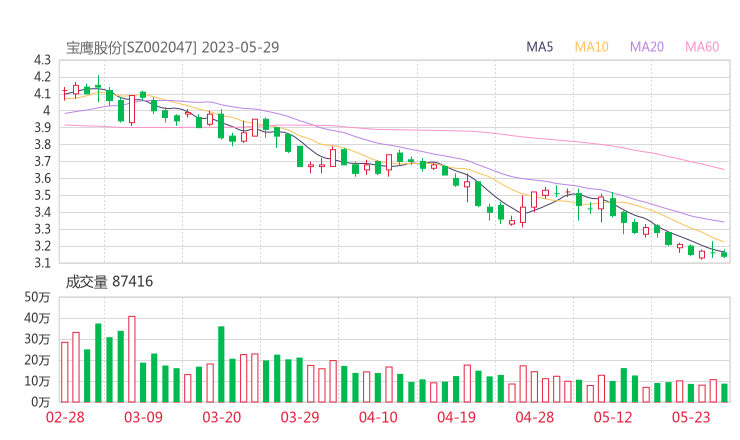Select the first volume bar above 02-28
740x440 pixels.
(x=65, y=372)
